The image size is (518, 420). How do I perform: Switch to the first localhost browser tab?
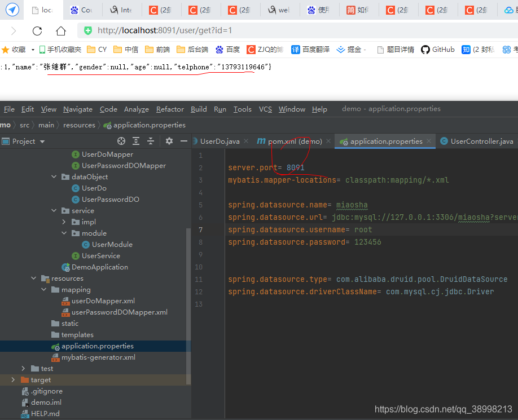point(43,10)
